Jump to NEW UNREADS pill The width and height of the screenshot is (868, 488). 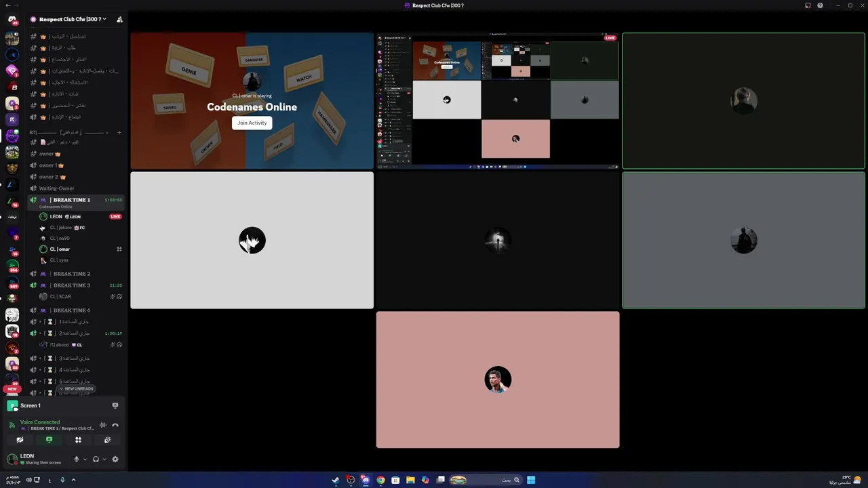tap(77, 388)
